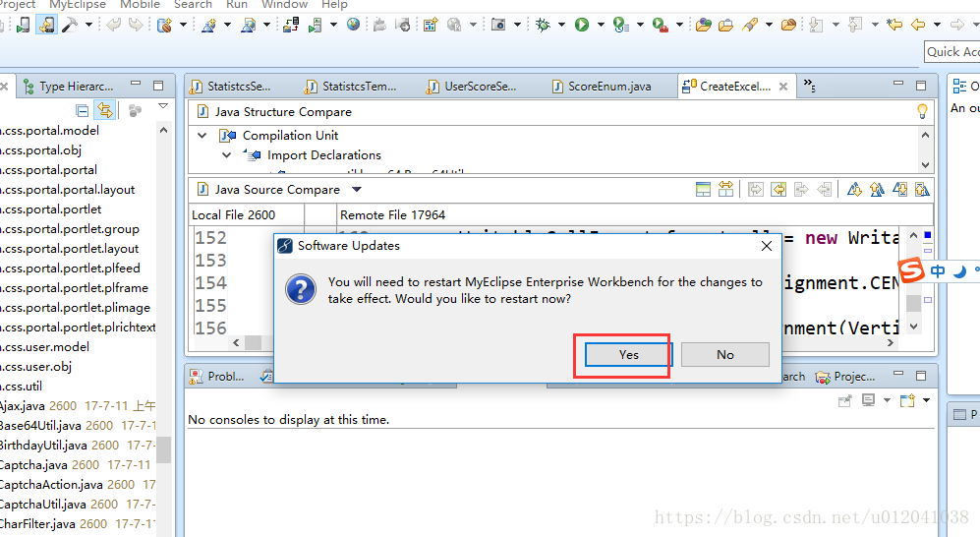The image size is (980, 537).
Task: Click the Back navigation arrow
Action: coord(918,25)
